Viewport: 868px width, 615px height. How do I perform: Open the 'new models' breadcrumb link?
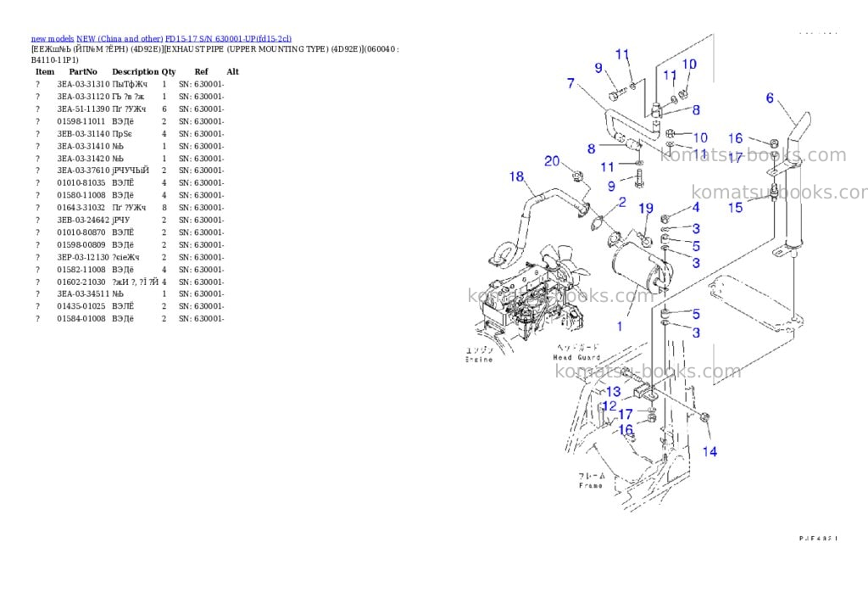coord(53,39)
